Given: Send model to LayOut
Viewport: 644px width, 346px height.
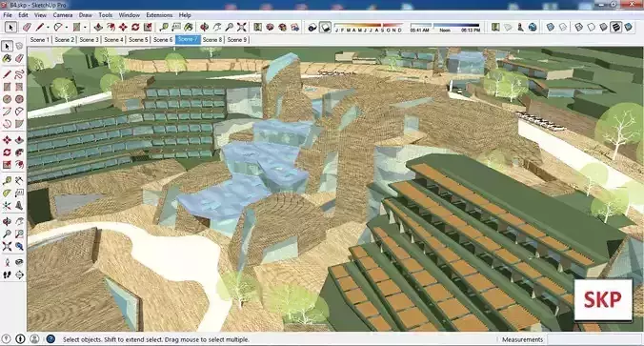Looking at the screenshot, I should pos(295,27).
